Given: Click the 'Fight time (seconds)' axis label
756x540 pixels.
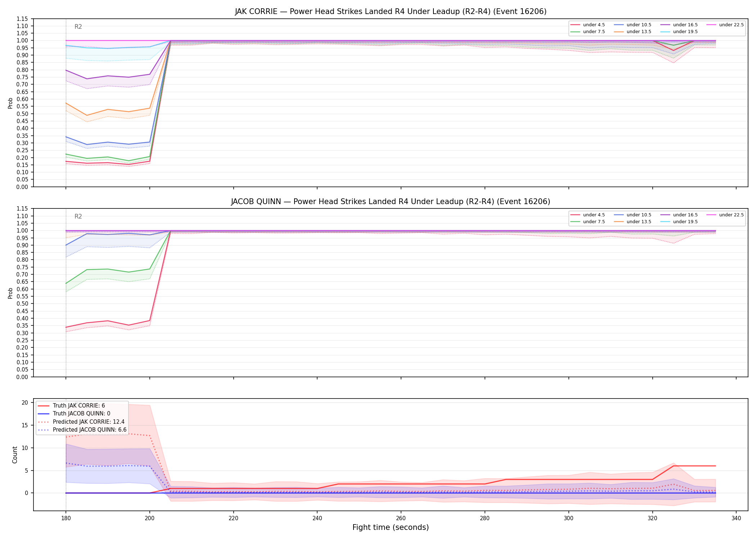Looking at the screenshot, I should 391,527.
